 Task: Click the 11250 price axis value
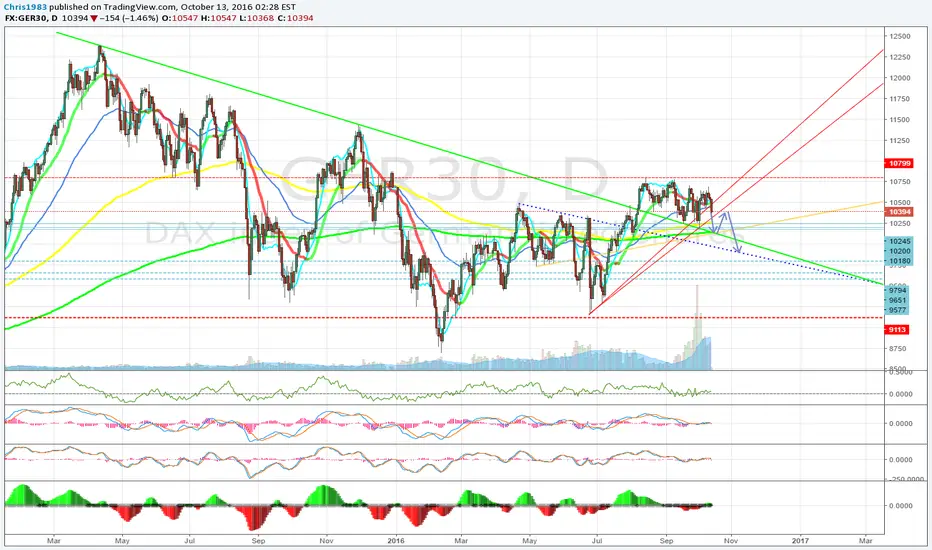pyautogui.click(x=900, y=140)
